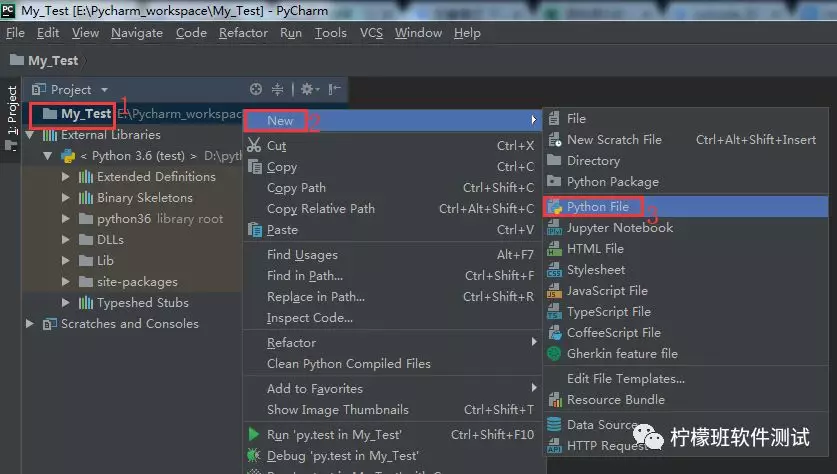The height and width of the screenshot is (474, 837).
Task: Expand the Extended Definitions tree node
Action: coord(66,177)
